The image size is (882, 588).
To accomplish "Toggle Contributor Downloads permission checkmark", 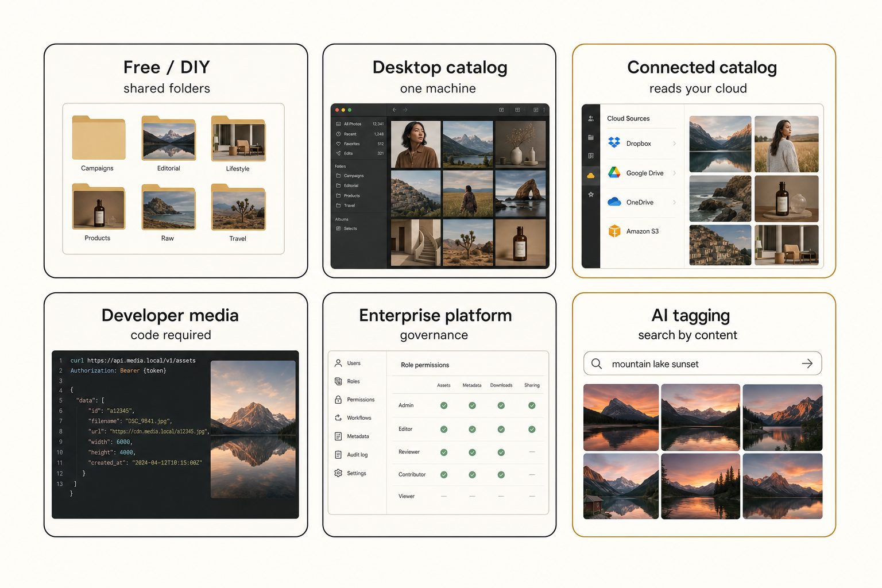I will tap(501, 475).
